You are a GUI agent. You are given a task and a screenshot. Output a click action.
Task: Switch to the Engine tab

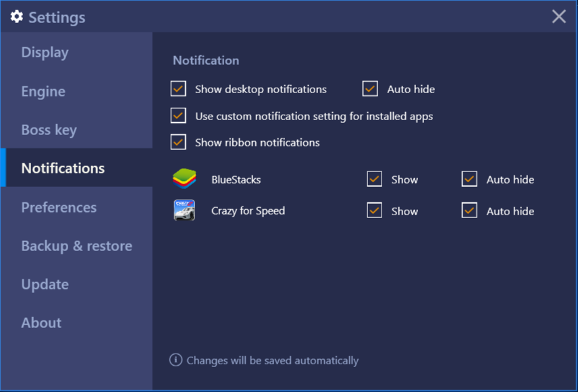pyautogui.click(x=76, y=91)
